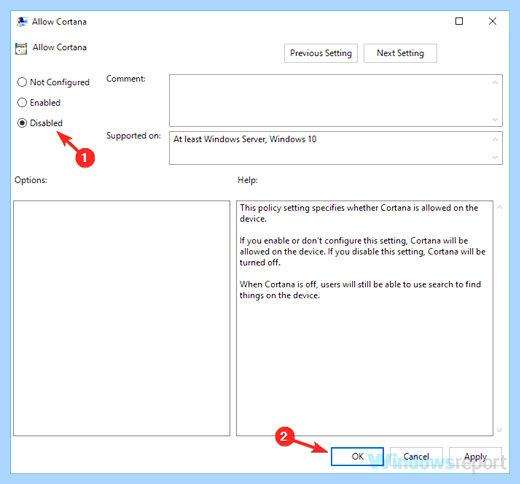Screen dimensions: 520x484
Task: Select the Enabled radio button
Action: tap(22, 102)
